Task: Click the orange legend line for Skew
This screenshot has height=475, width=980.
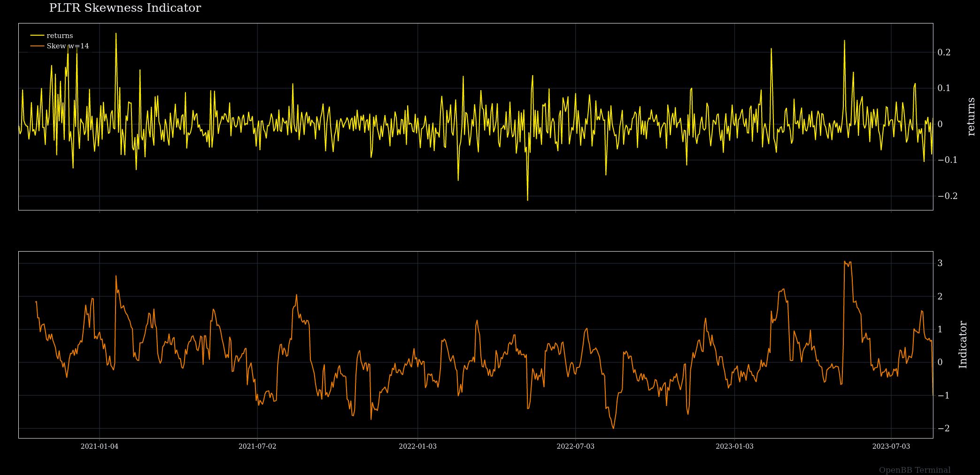Action: click(38, 46)
